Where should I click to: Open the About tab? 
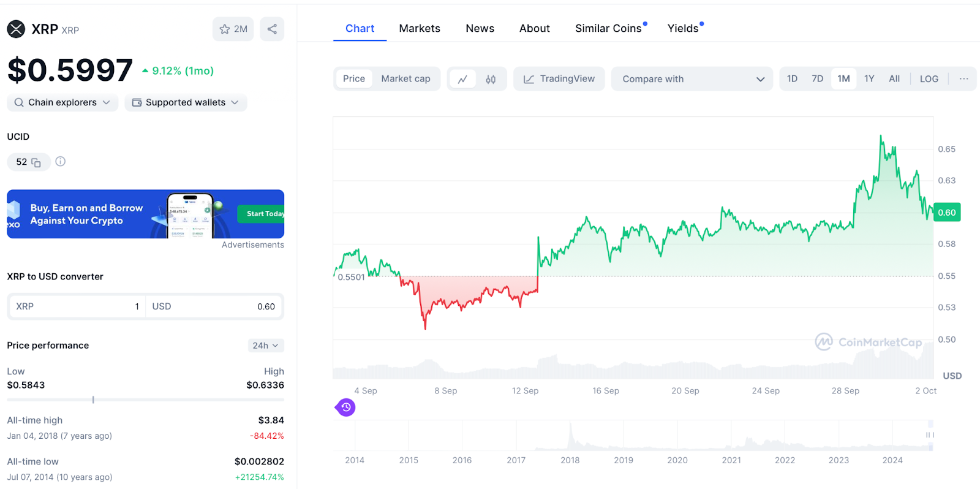click(x=535, y=28)
